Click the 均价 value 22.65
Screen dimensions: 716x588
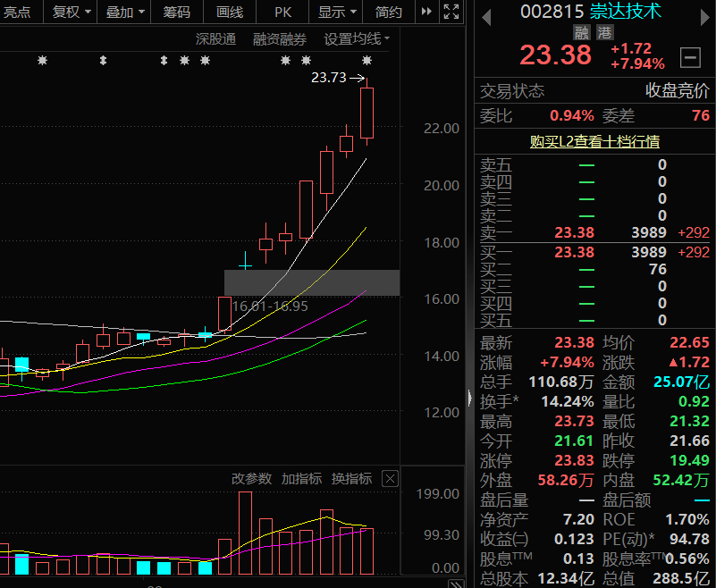point(689,342)
